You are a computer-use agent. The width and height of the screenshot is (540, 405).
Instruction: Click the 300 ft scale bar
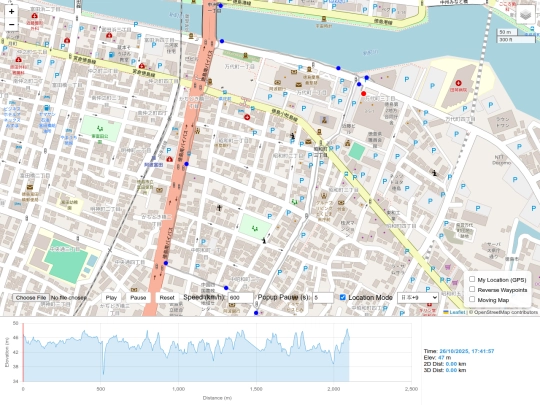pos(516,40)
